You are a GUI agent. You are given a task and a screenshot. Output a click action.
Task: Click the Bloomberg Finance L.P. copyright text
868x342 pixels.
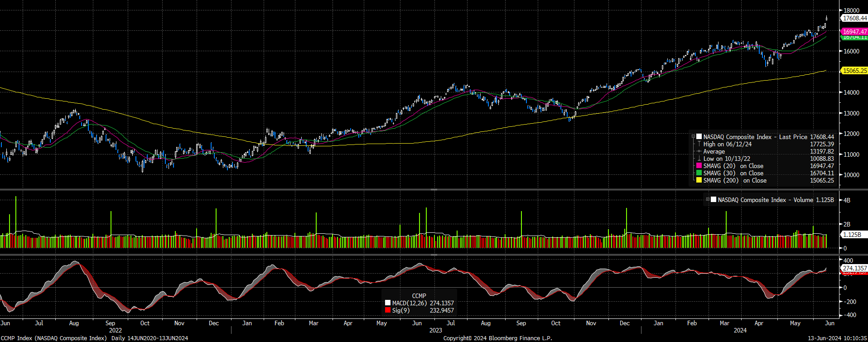(x=497, y=338)
